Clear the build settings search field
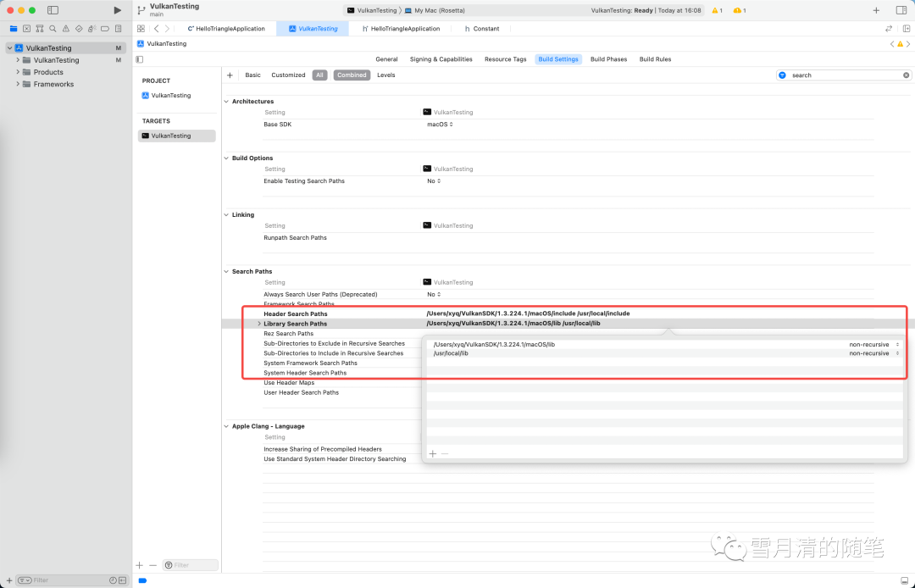 pyautogui.click(x=906, y=75)
